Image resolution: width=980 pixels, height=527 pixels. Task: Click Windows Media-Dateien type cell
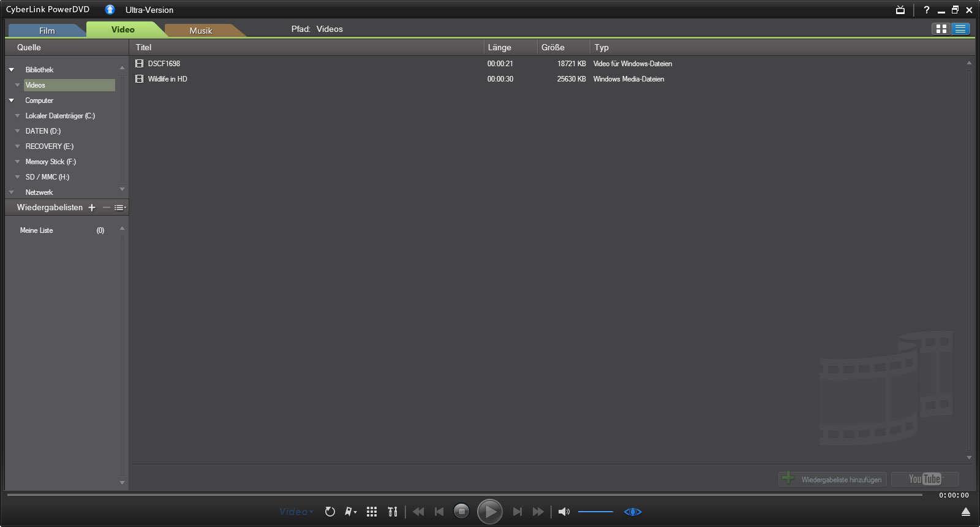coord(628,79)
